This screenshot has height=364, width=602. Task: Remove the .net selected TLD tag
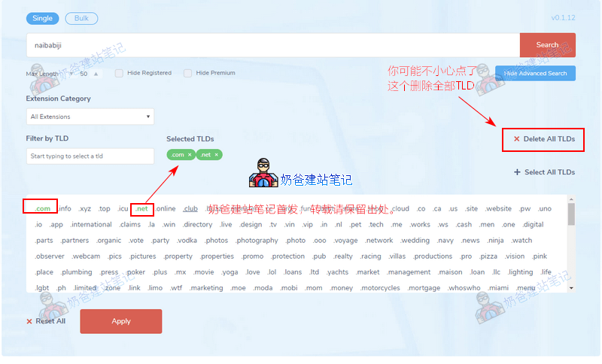click(217, 155)
